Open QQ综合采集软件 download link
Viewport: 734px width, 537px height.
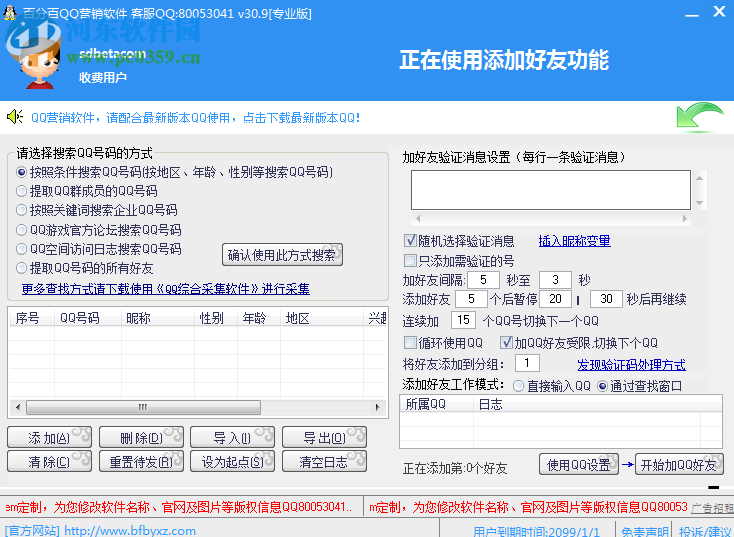165,289
